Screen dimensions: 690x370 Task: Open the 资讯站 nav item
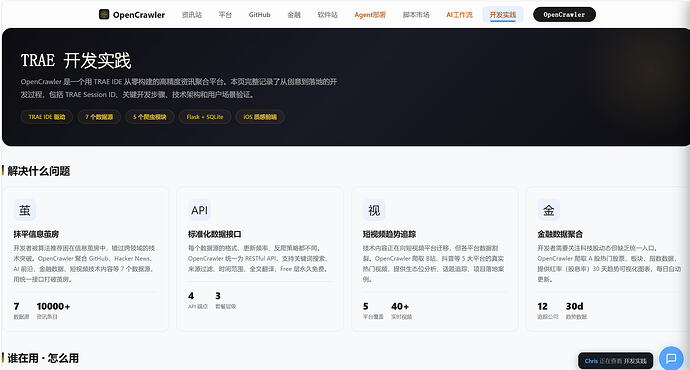(192, 15)
